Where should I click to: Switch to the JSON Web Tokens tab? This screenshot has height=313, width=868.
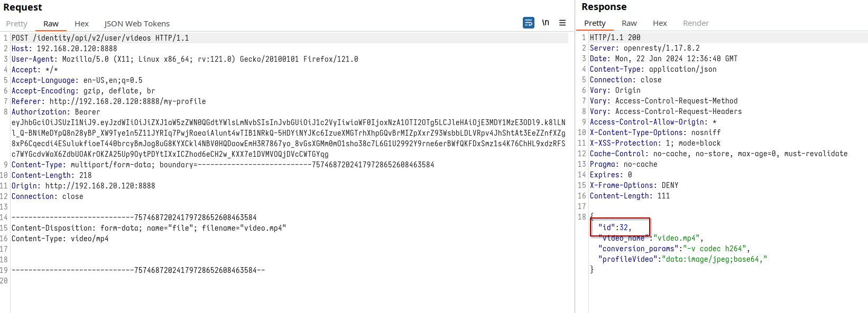(137, 24)
